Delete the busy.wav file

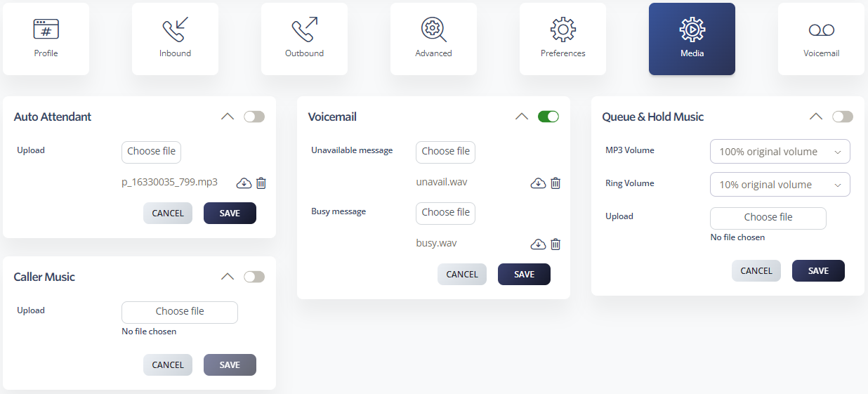pyautogui.click(x=555, y=244)
